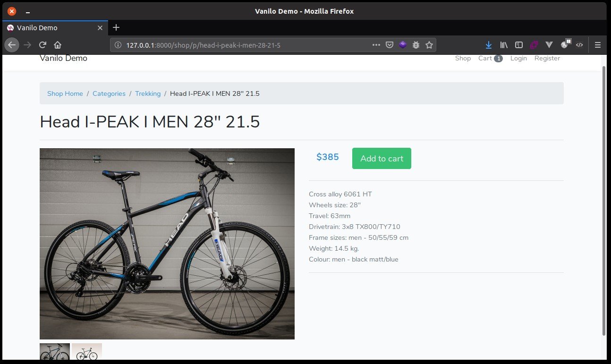Click the "Travel: 63mm" line
Image resolution: width=611 pixels, height=364 pixels.
click(x=330, y=216)
